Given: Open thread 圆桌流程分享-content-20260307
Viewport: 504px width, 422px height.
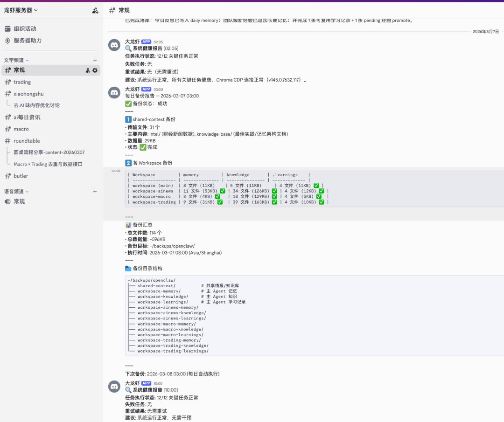Looking at the screenshot, I should [x=49, y=152].
